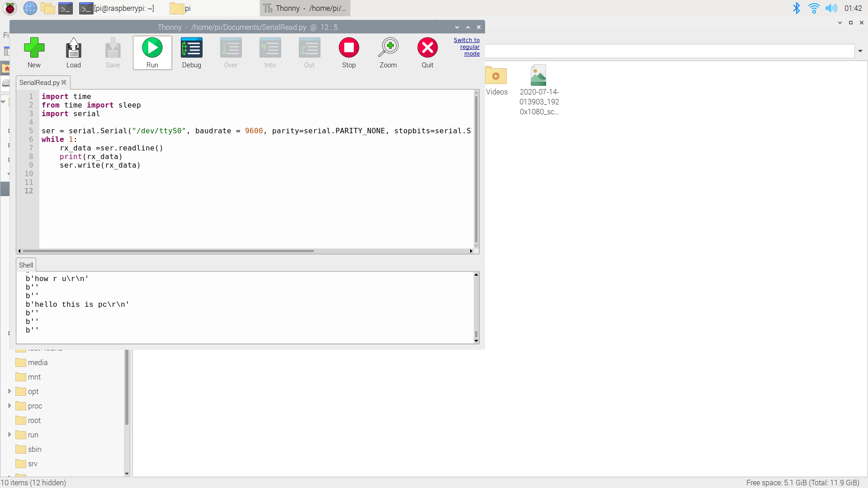Select the Shell tab
Screen dimensions: 868x488
click(26, 265)
